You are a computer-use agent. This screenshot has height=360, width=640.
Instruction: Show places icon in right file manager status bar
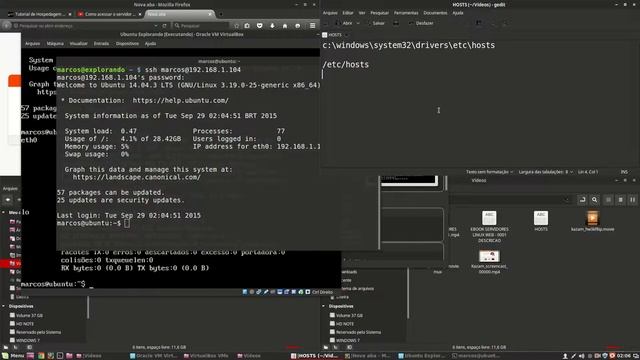[x=326, y=347]
